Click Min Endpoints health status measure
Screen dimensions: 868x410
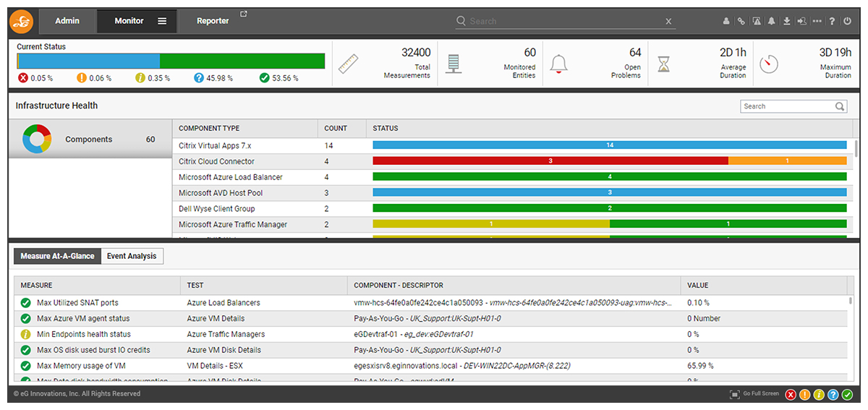point(84,334)
